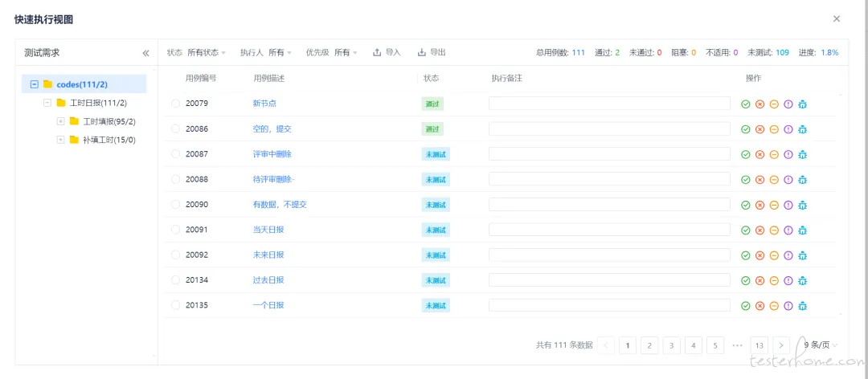Screen dimensions: 868x379
Task: Go to page 4
Action: [693, 345]
